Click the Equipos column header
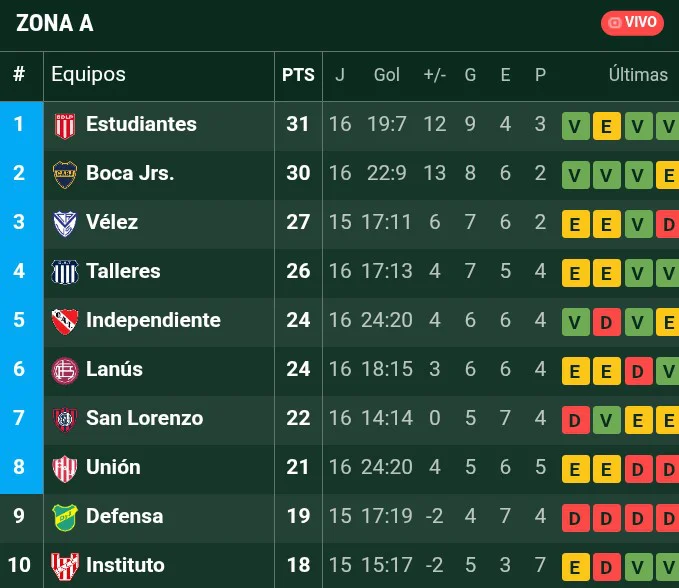Screen dimensions: 679x588 tap(88, 74)
